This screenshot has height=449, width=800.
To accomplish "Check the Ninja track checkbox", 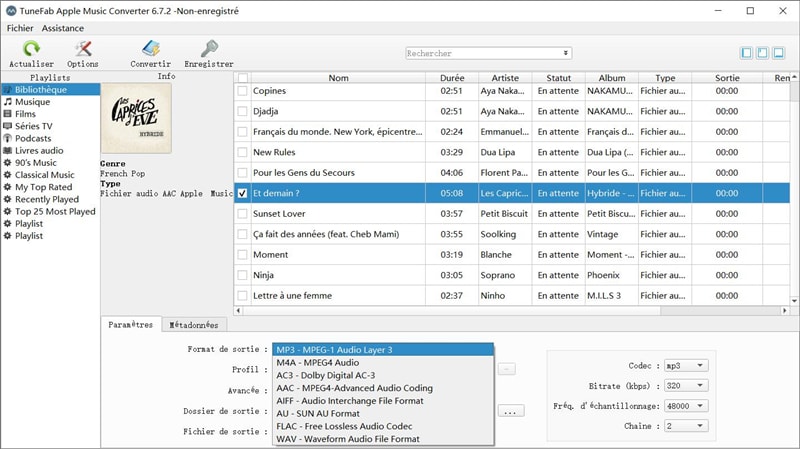I will pos(242,275).
